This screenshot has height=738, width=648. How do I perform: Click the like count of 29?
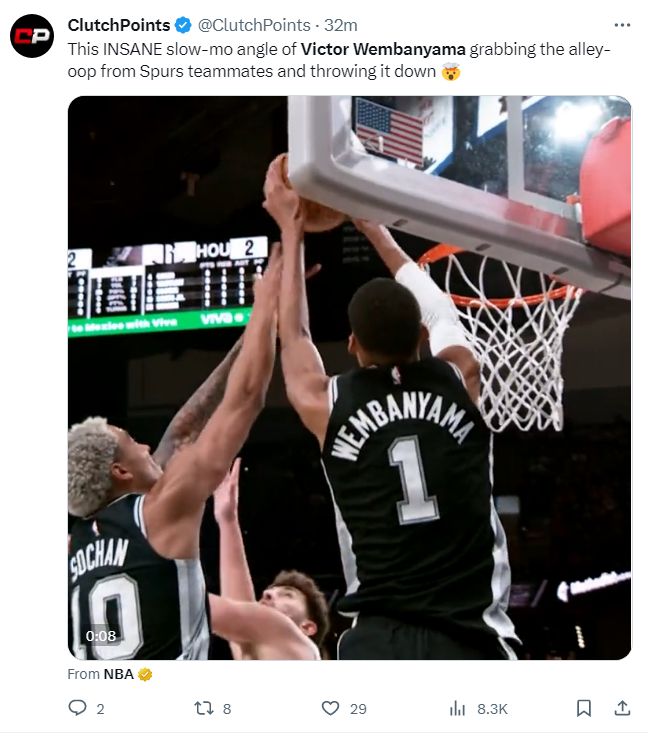[x=358, y=709]
